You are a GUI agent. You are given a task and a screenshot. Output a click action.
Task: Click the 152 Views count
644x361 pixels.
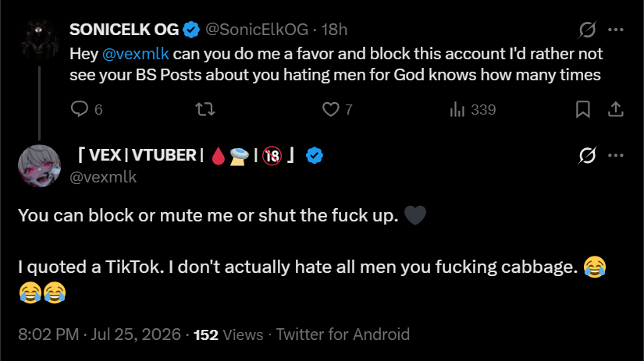pyautogui.click(x=229, y=334)
